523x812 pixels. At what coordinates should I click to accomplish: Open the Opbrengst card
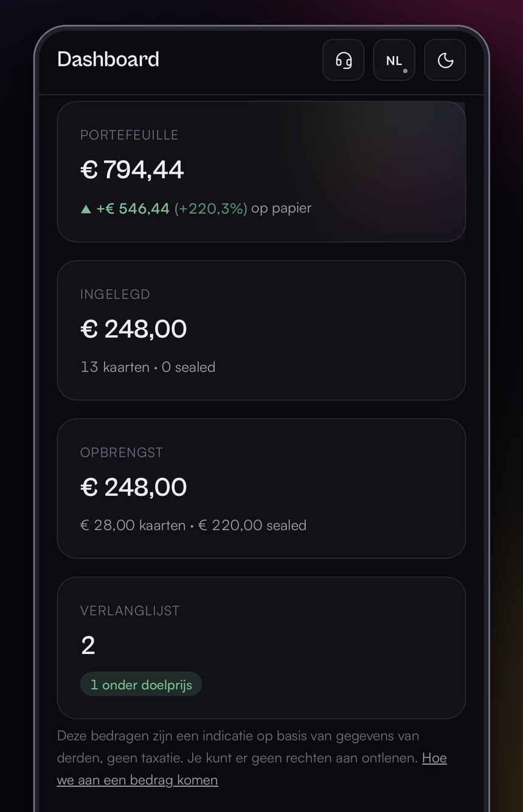coord(261,488)
